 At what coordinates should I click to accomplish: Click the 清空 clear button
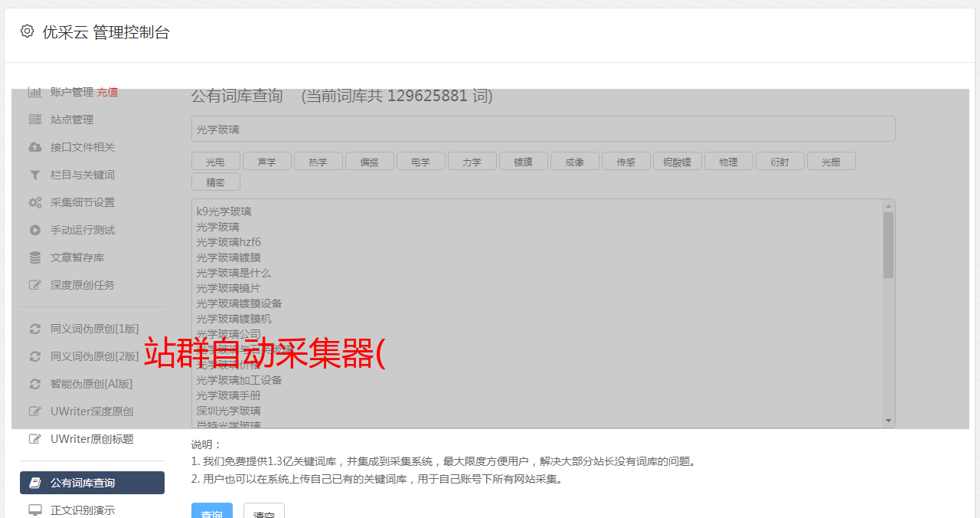tap(264, 511)
